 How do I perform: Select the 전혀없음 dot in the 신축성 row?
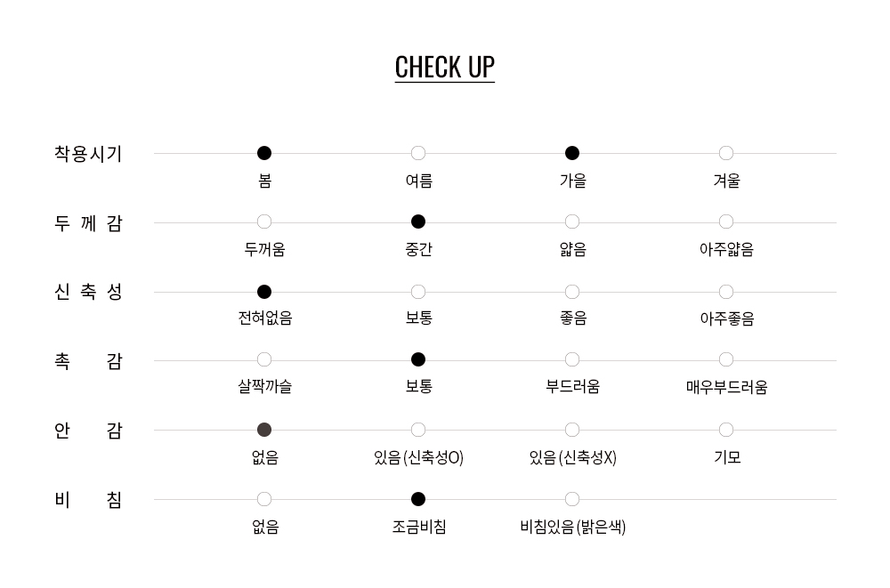coord(264,292)
